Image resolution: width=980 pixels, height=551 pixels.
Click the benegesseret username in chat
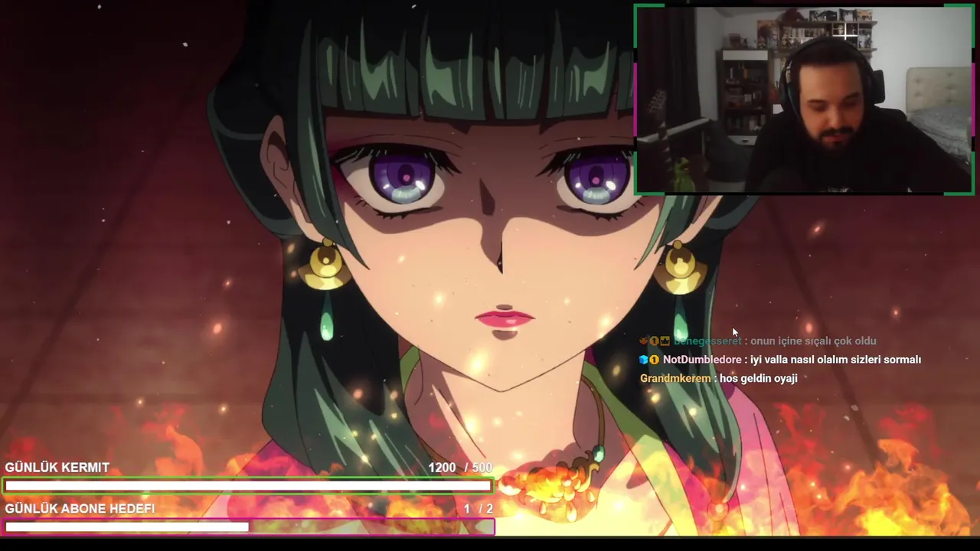click(707, 341)
